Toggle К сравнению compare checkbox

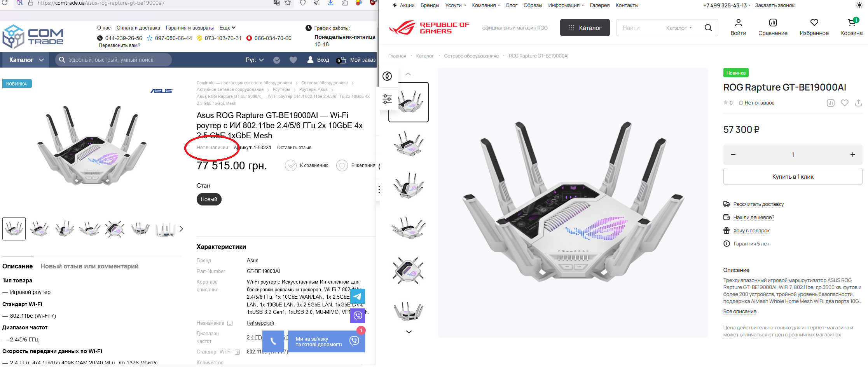click(291, 165)
